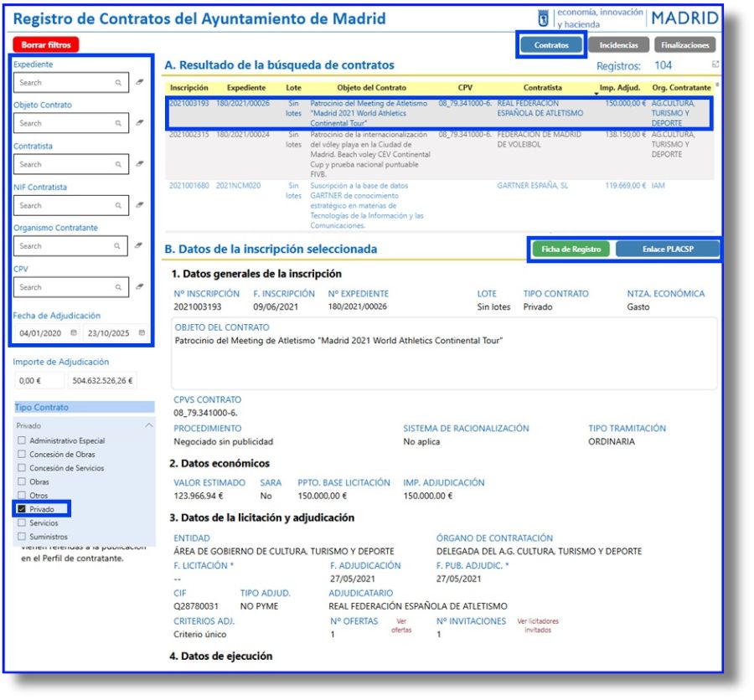The height and width of the screenshot is (700, 754).
Task: Open calendar for start date 04/01/2020
Action: pos(74,332)
